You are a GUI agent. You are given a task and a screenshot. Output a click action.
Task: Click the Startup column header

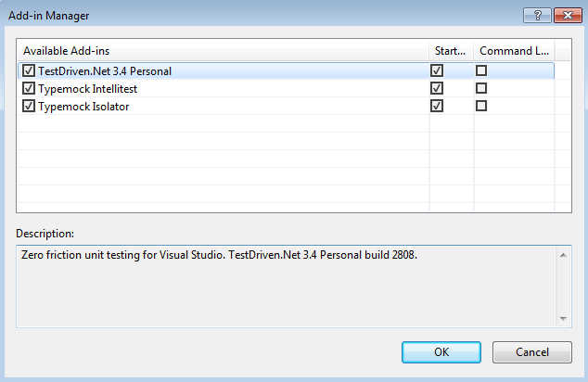pyautogui.click(x=450, y=50)
